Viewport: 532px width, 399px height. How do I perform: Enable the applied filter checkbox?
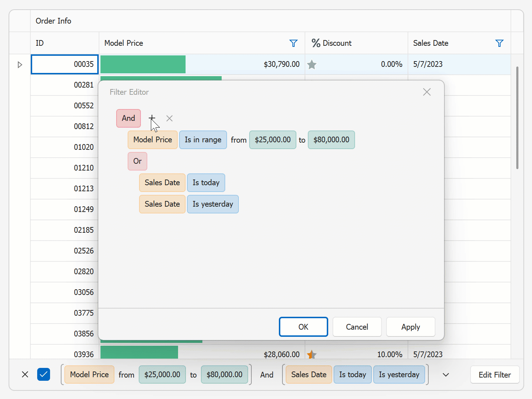44,374
